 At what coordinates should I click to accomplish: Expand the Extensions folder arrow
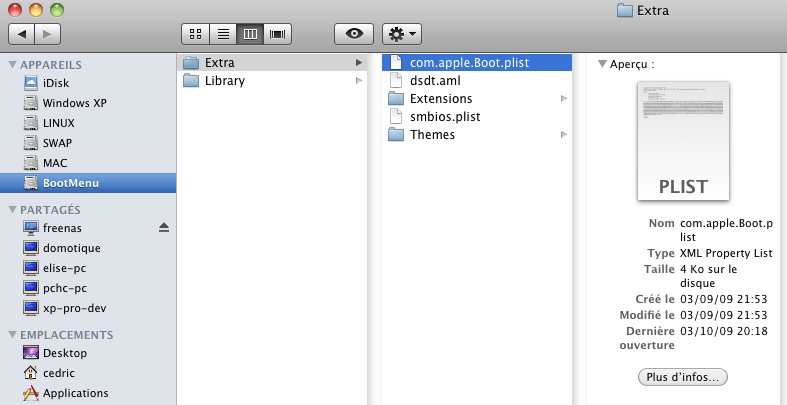[564, 99]
